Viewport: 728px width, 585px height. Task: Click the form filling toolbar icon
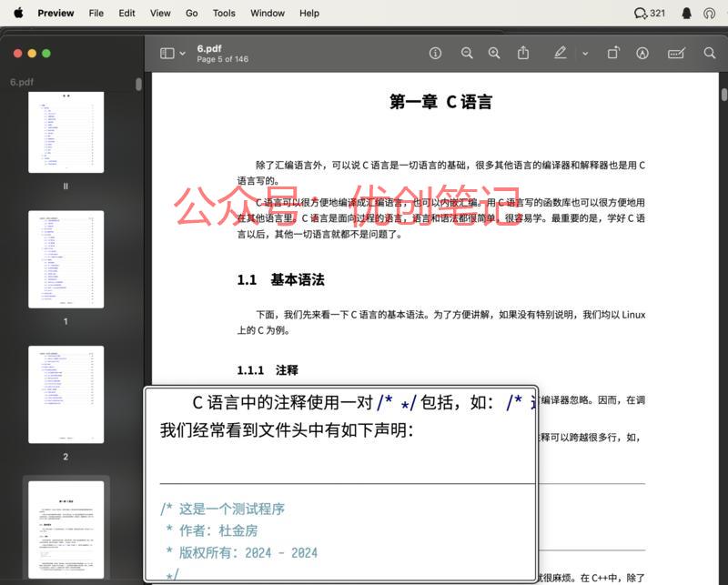676,54
